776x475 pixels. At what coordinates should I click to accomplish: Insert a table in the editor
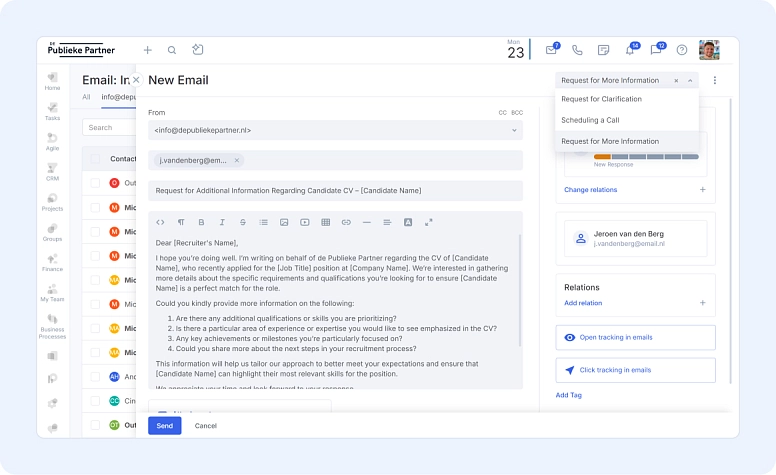click(326, 222)
